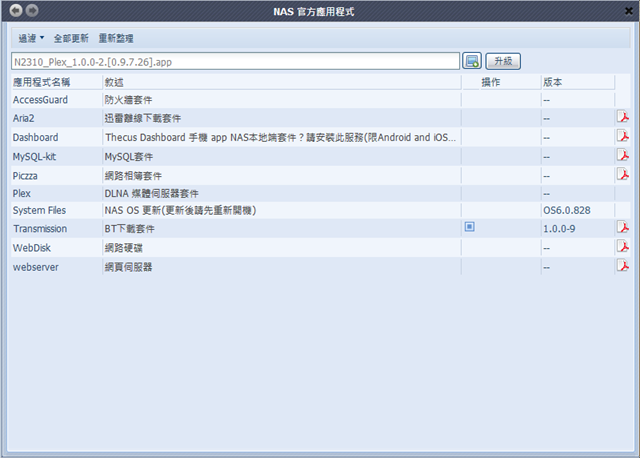Click the 1.0.0-9 version cell
The image size is (640, 458).
tap(559, 229)
